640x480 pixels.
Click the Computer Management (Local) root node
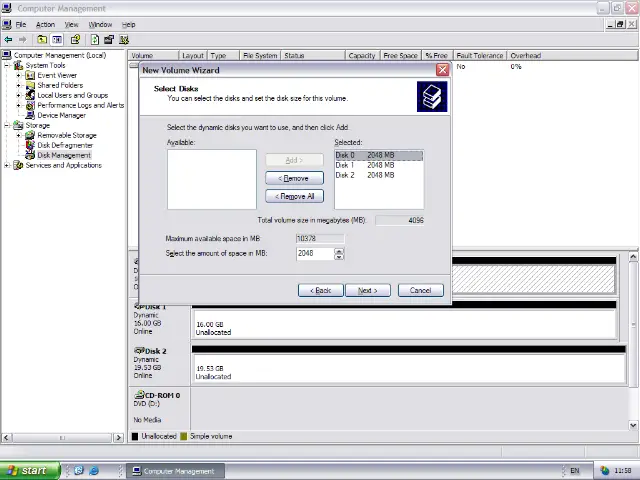tap(60, 55)
